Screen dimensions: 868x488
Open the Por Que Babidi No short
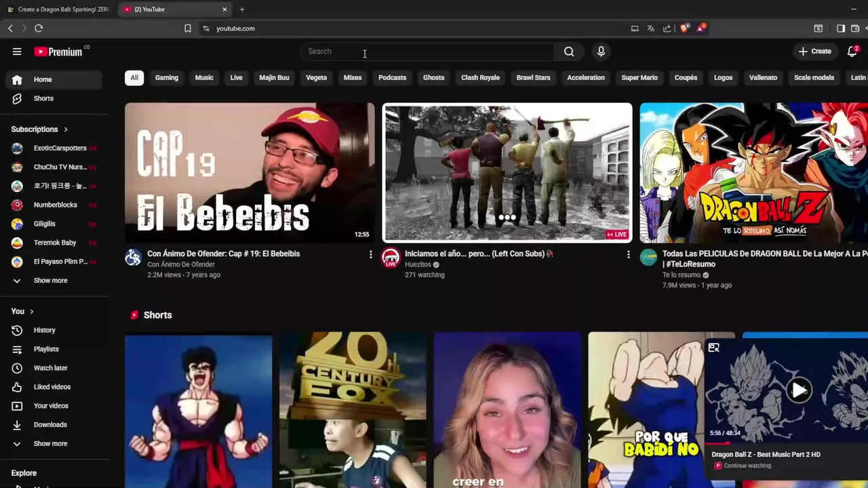(646, 410)
